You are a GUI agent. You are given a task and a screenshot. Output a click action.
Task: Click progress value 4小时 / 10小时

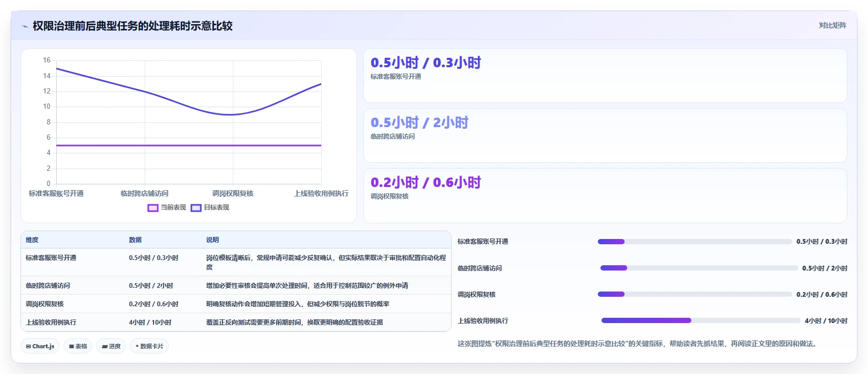tap(826, 320)
